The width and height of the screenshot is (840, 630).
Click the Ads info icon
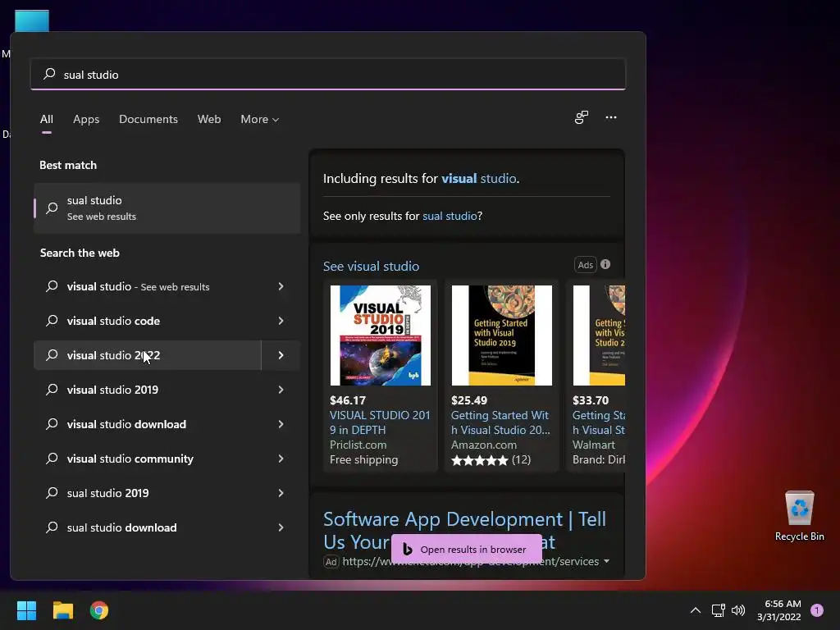605,264
